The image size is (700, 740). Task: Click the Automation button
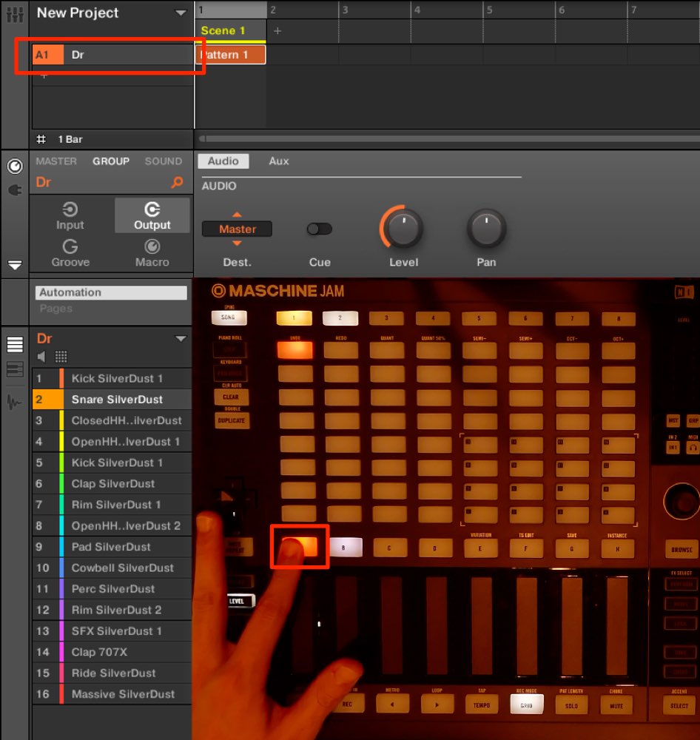coord(111,292)
